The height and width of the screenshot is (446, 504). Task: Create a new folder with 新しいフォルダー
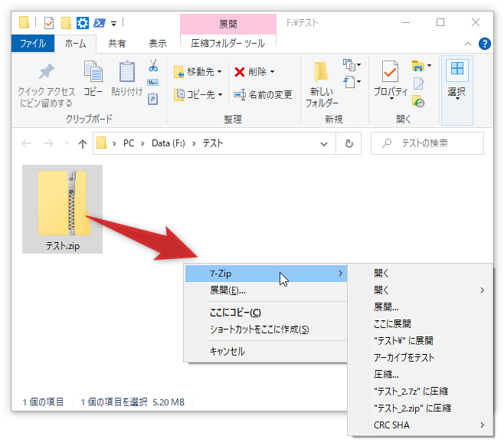click(322, 84)
